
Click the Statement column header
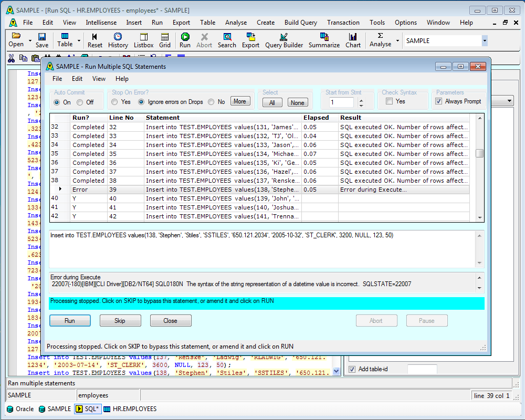pyautogui.click(x=223, y=118)
